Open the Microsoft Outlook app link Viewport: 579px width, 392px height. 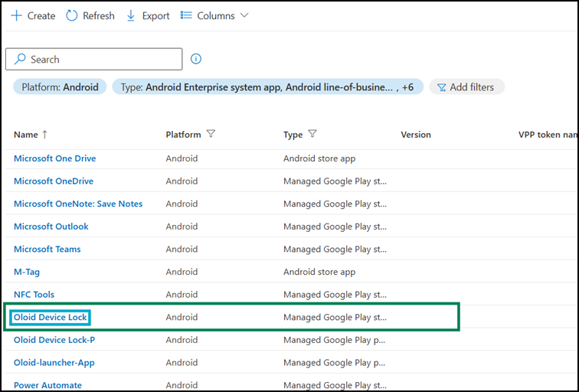(51, 227)
